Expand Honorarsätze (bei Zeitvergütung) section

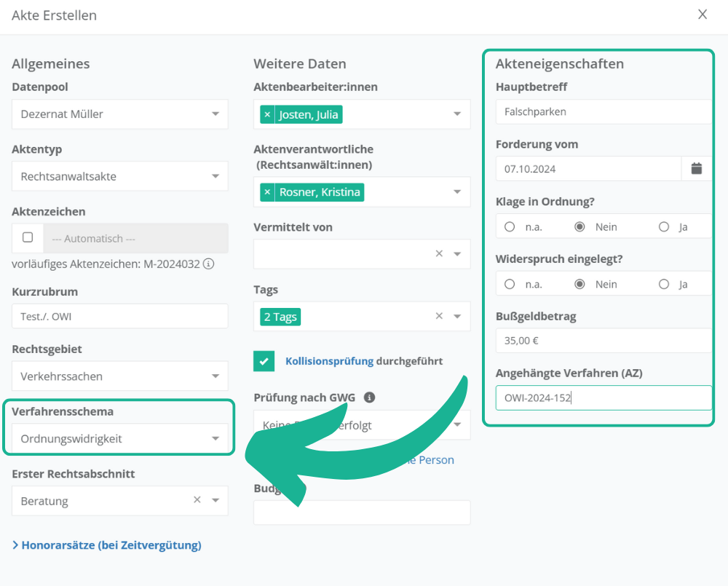[x=106, y=545]
